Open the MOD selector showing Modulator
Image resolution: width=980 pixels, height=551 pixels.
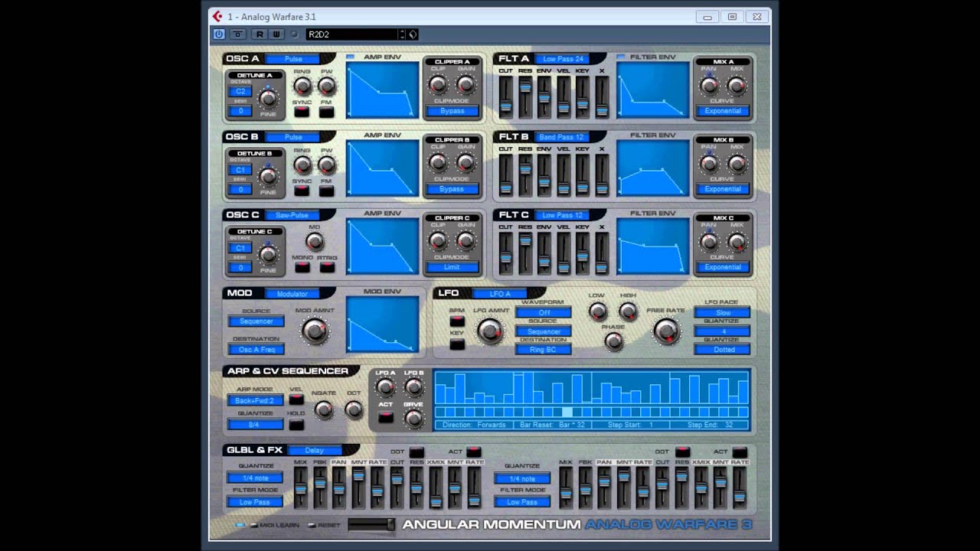[292, 293]
